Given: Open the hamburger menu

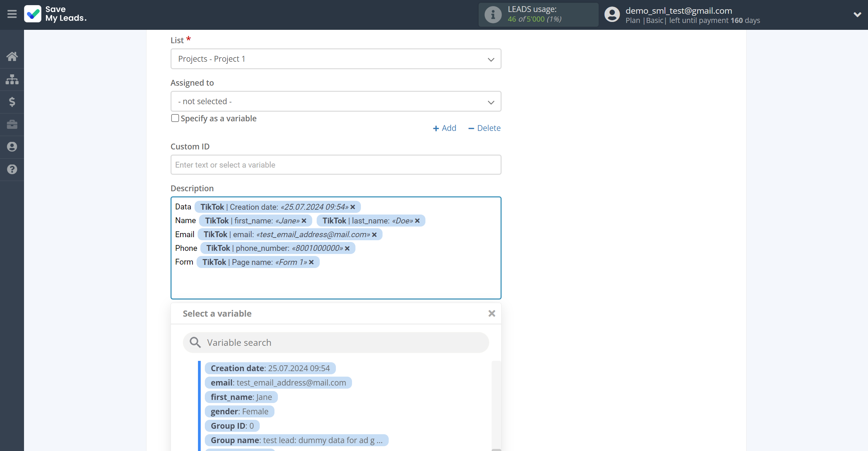Looking at the screenshot, I should tap(12, 14).
